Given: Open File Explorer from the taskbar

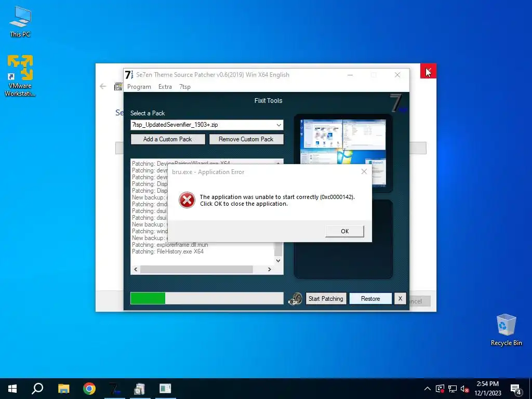Looking at the screenshot, I should pos(63,389).
